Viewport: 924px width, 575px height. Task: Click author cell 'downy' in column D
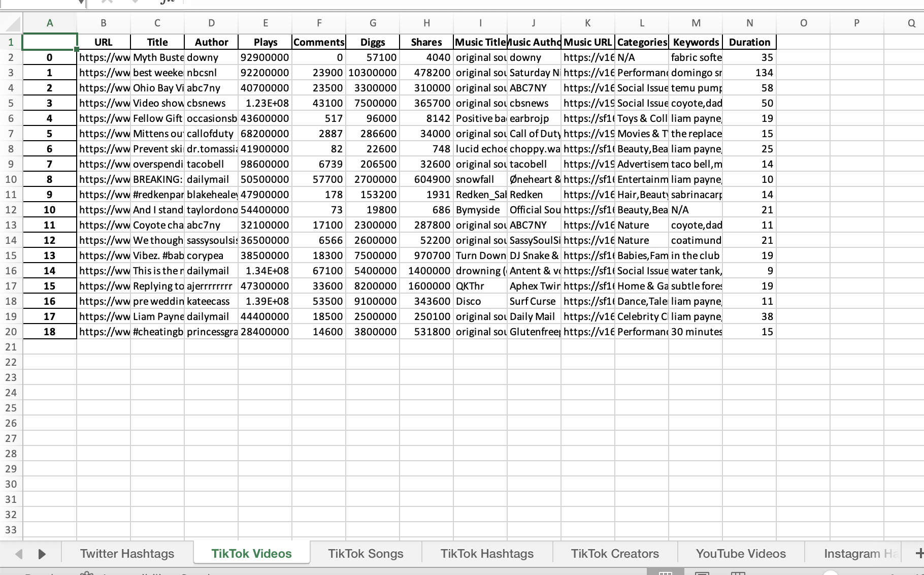(211, 57)
